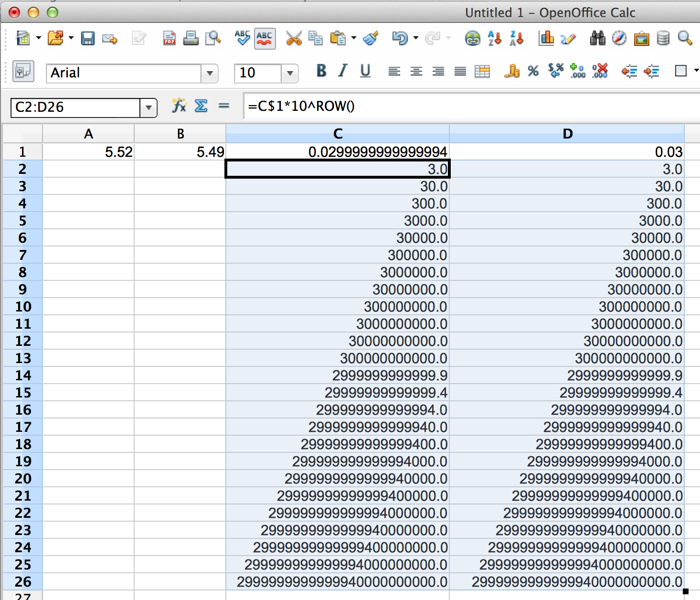Export the spreadsheet directly as PDF
This screenshot has width=700, height=600.
click(169, 38)
